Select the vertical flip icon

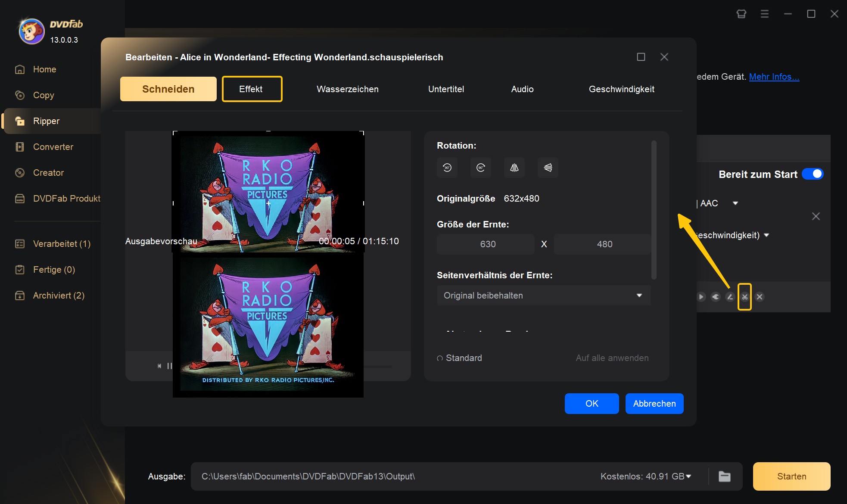pos(546,168)
